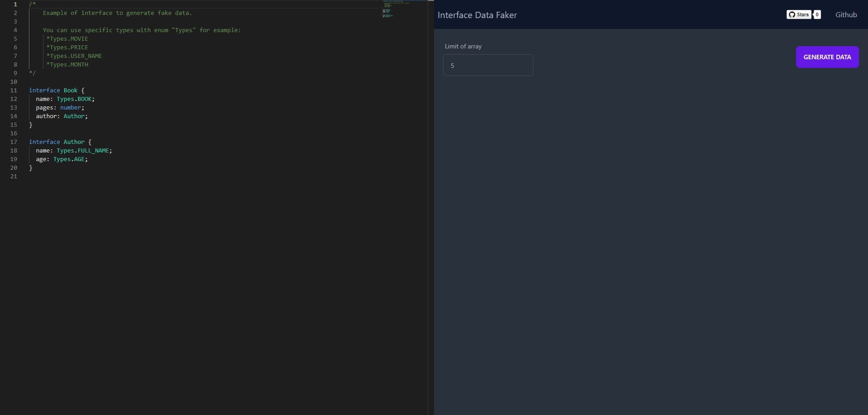Screen dimensions: 868x415
Task: Click the *Types.MOVIE comment text
Action: tap(68, 38)
